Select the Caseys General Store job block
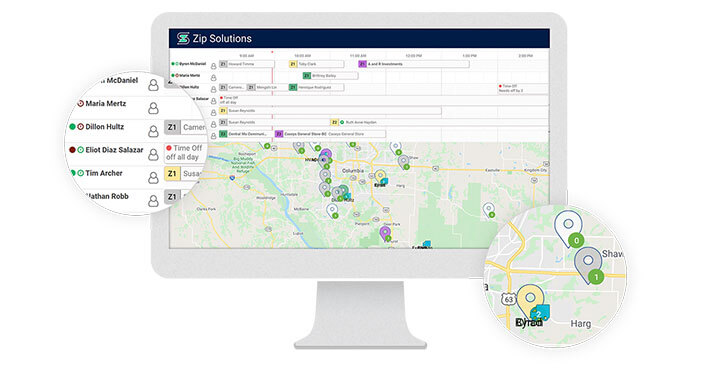Screen dimensions: 720x378 pyautogui.click(x=330, y=134)
